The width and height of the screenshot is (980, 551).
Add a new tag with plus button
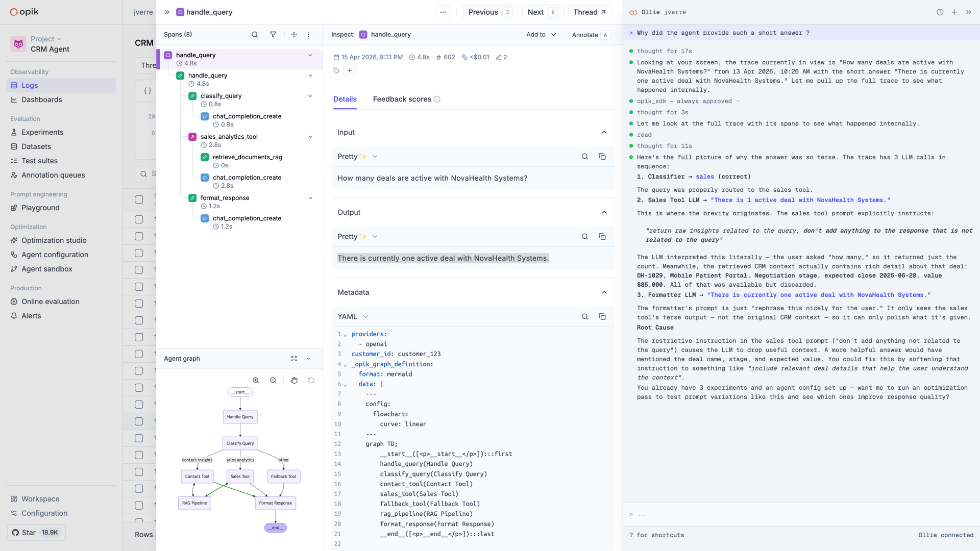click(350, 71)
